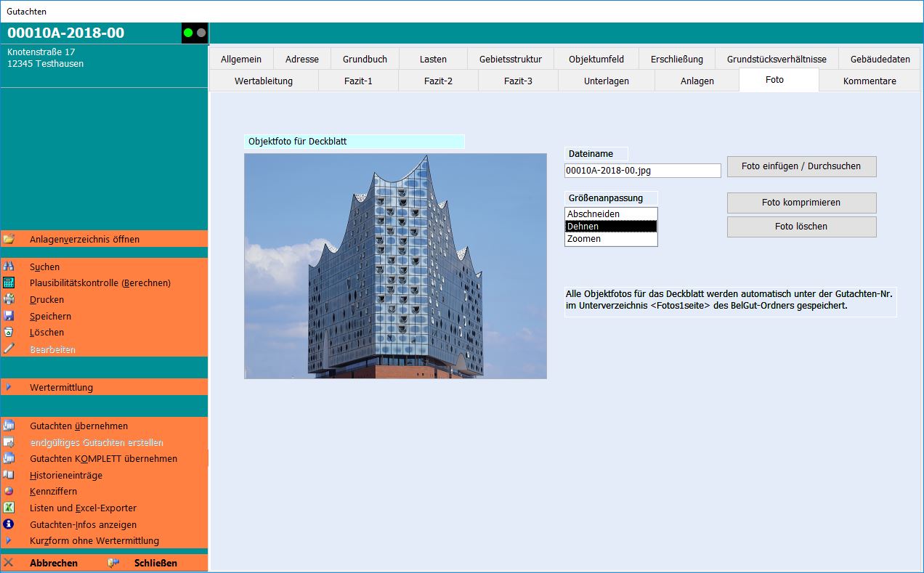Click the printer icon next to Drucken
Screen dimensions: 924x573
(x=9, y=299)
